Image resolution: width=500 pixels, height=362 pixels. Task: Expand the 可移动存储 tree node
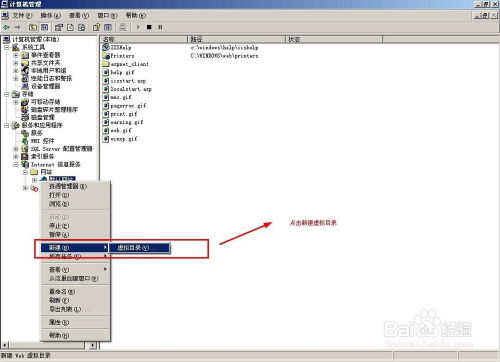[x=16, y=102]
